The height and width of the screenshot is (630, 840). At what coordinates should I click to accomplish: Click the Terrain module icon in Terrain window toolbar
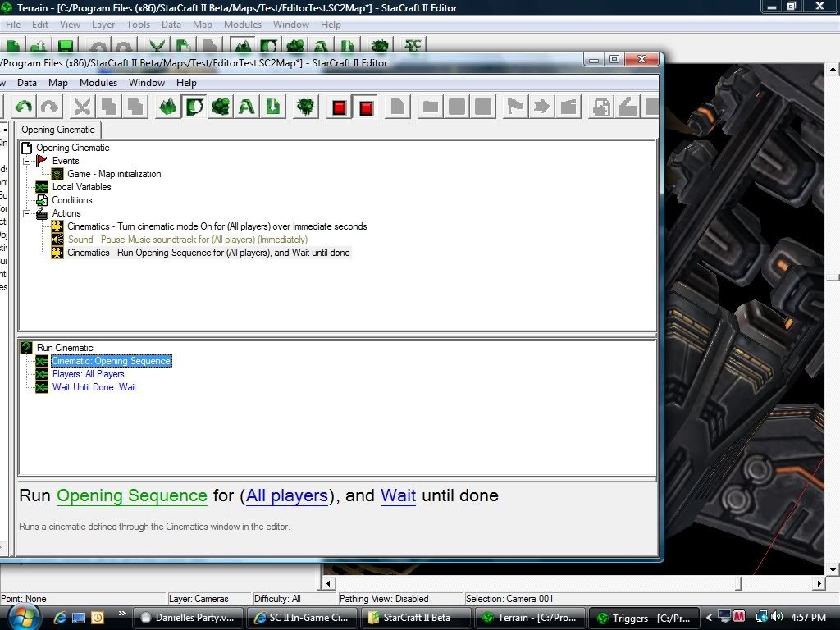coord(243,46)
